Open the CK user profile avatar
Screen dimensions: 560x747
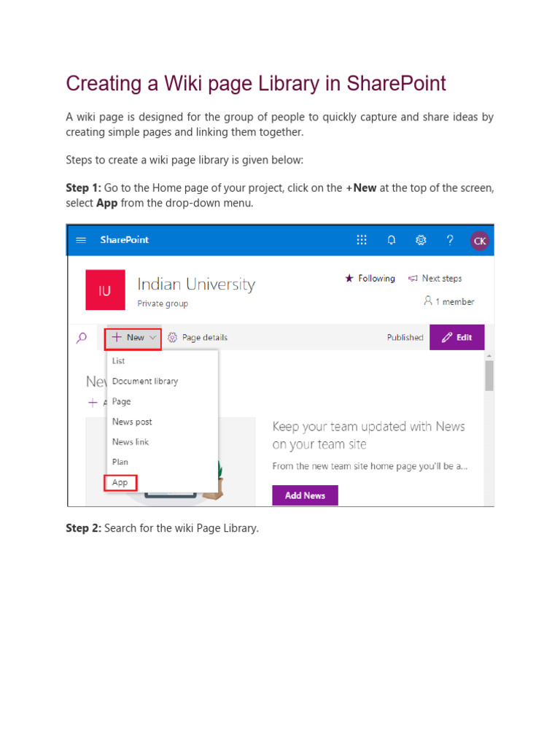pyautogui.click(x=479, y=241)
